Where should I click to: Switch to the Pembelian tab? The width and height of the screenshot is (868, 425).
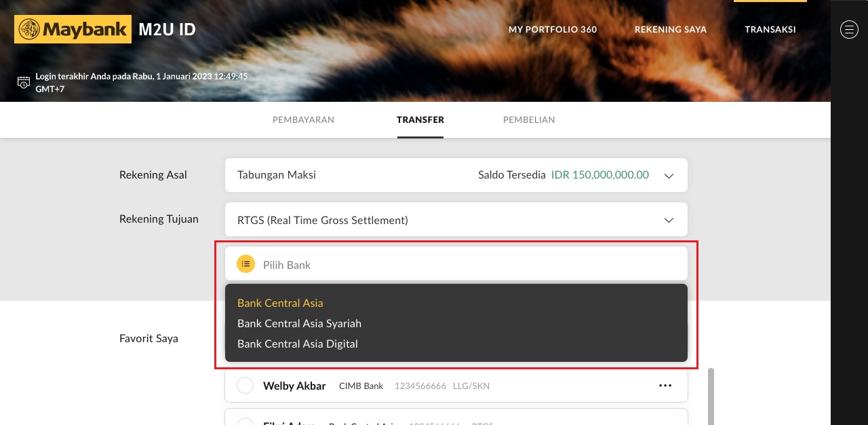tap(529, 119)
